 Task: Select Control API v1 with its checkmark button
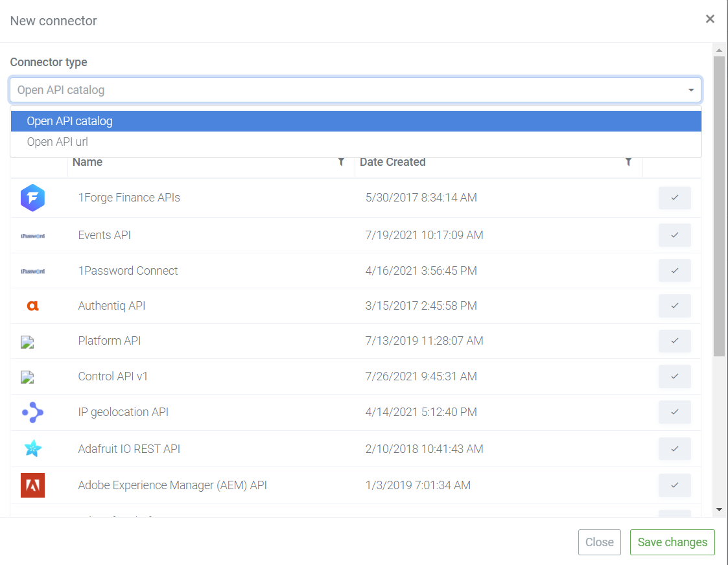(675, 376)
